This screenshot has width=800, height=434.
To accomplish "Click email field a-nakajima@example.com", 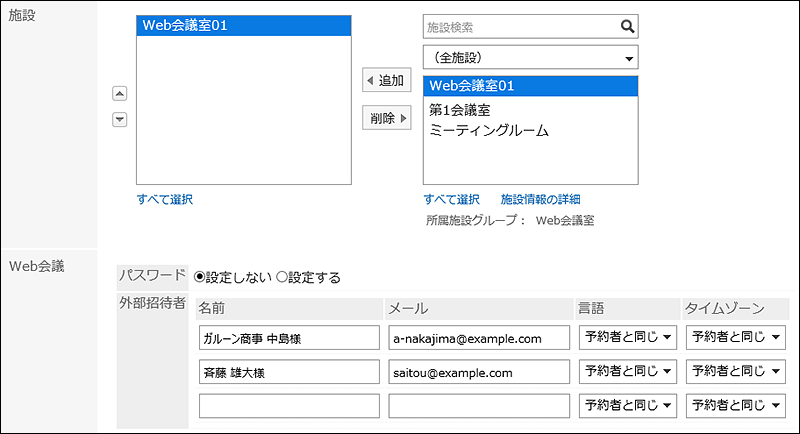I will pyautogui.click(x=479, y=338).
